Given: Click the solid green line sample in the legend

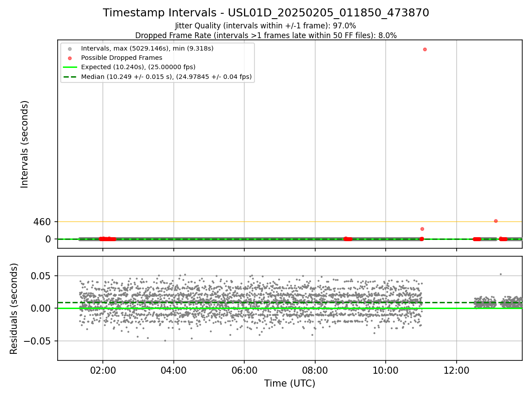Looking at the screenshot, I should [x=70, y=67].
